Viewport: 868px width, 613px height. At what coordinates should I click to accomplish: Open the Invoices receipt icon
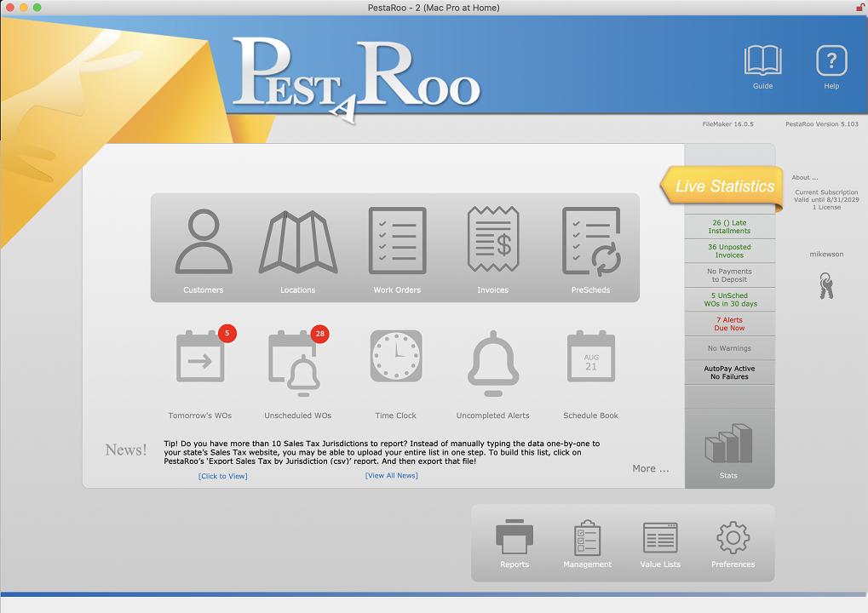point(492,239)
